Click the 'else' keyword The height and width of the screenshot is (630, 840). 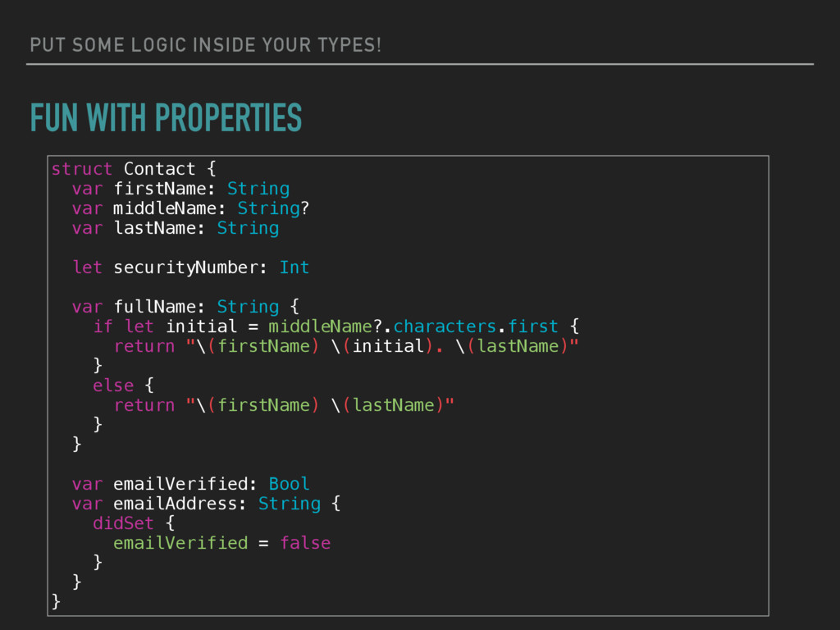point(112,386)
